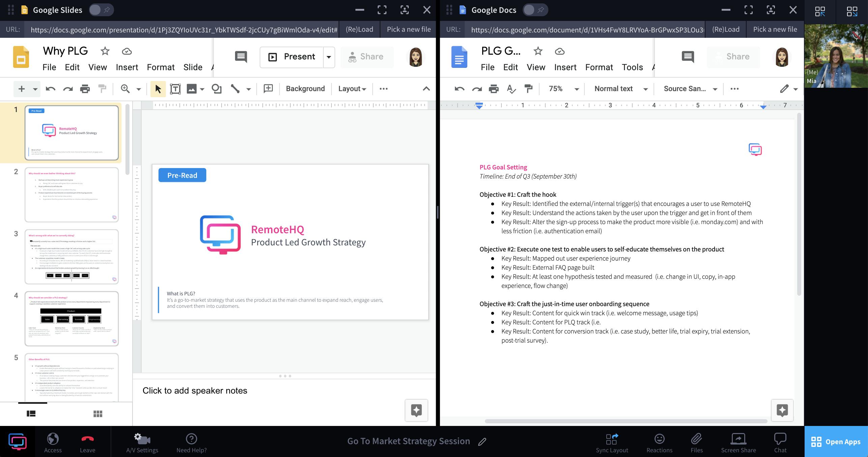Choose the Select cursor tool

(x=158, y=89)
